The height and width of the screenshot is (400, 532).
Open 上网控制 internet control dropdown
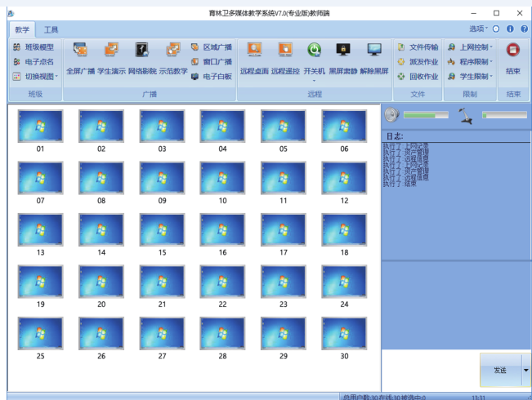pos(470,47)
